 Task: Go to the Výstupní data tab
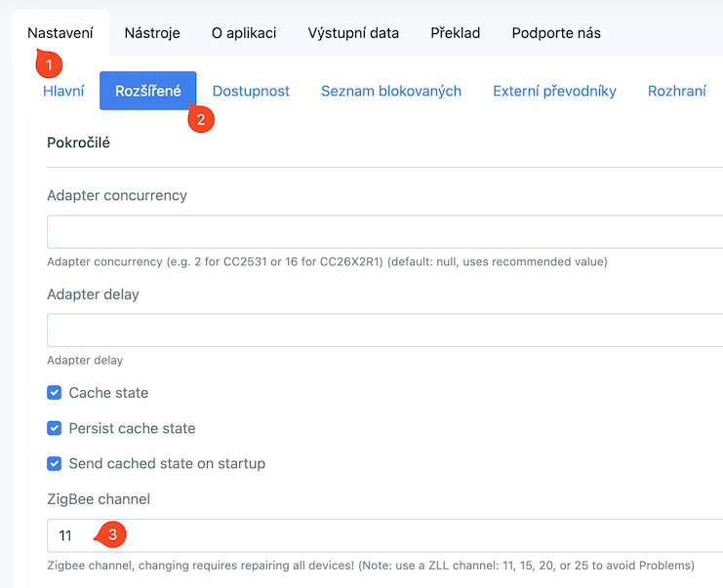[353, 32]
